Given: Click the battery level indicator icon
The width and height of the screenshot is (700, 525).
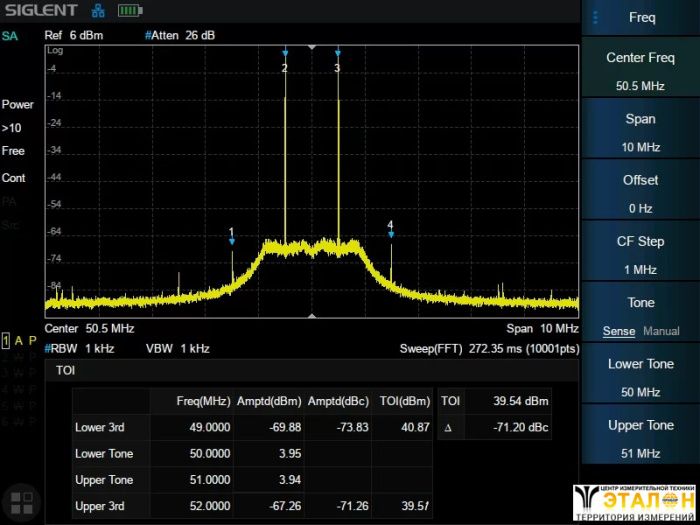Looking at the screenshot, I should tap(130, 11).
